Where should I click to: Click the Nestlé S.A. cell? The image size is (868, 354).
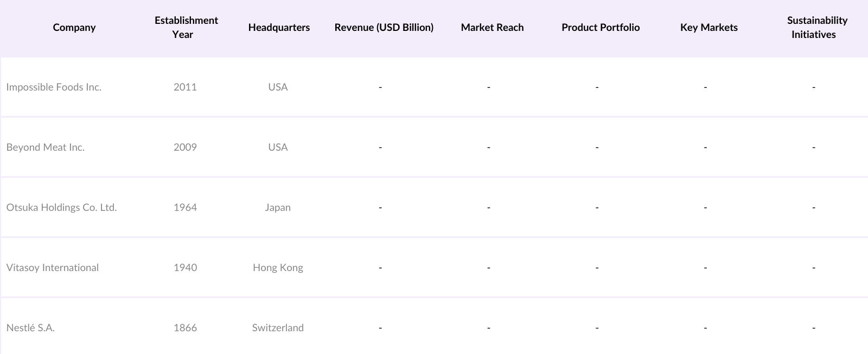click(x=30, y=328)
